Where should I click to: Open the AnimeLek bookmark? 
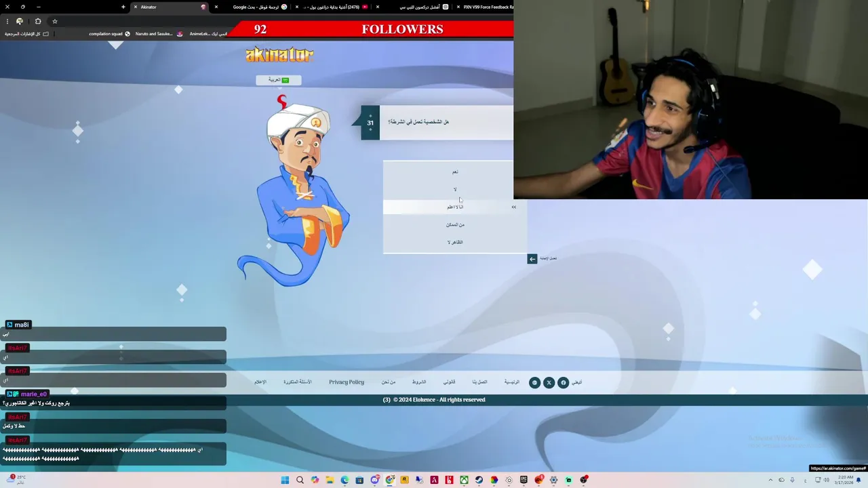(208, 34)
